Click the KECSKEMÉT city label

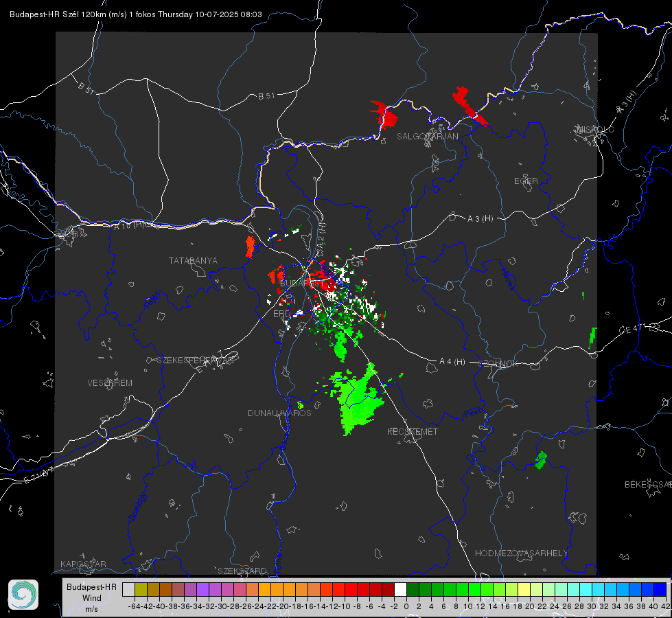(413, 431)
